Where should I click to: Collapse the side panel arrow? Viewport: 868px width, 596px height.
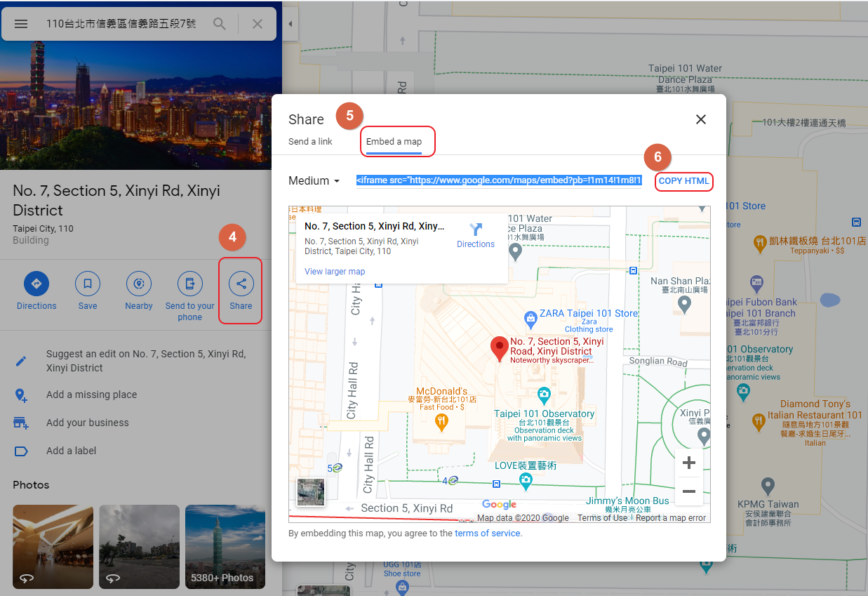pos(290,24)
